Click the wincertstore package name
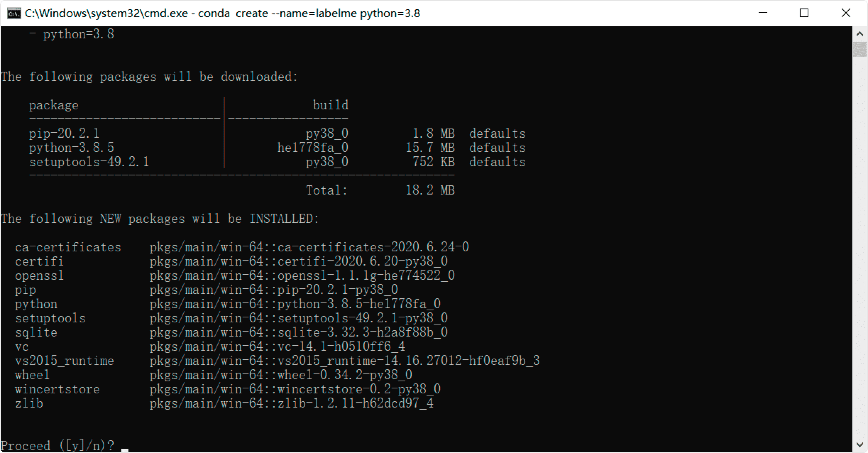Viewport: 868px width, 453px height. [x=57, y=389]
